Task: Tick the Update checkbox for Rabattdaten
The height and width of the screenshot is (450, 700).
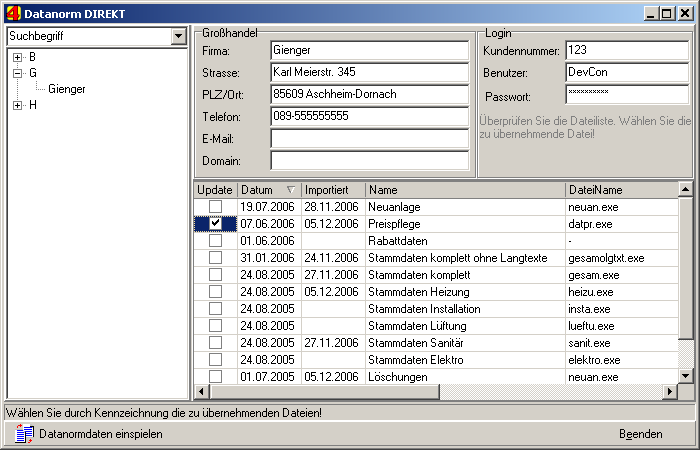Action: (215, 240)
